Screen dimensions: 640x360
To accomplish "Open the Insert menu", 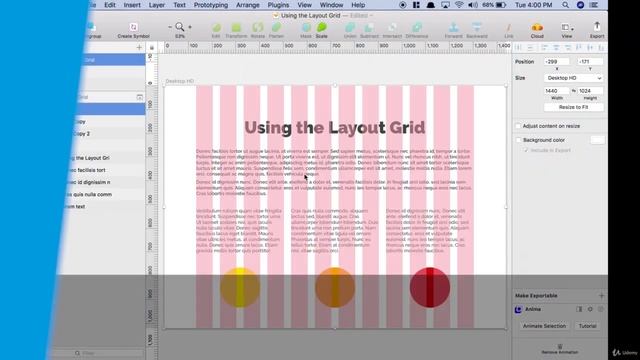I will (132, 5).
